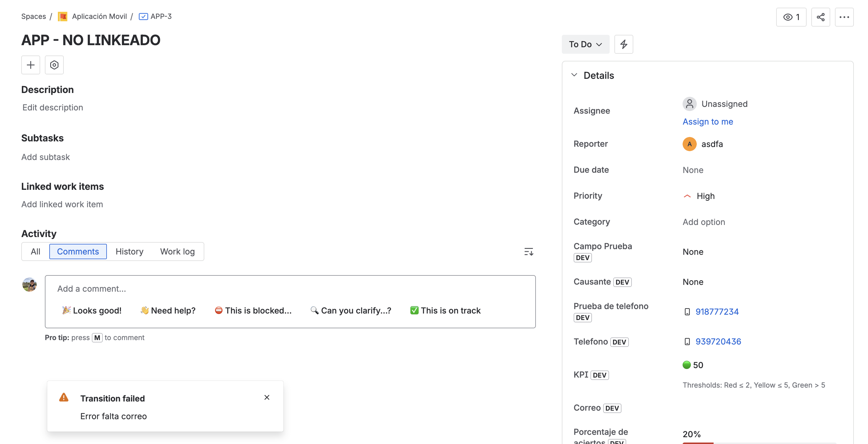
Task: Click your user avatar beside comment box
Action: [x=30, y=285]
